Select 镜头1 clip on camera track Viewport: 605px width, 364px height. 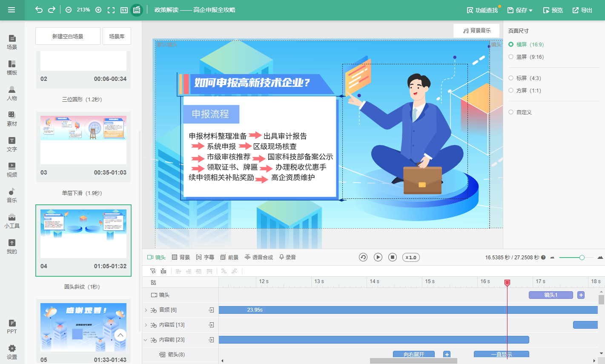tap(551, 295)
